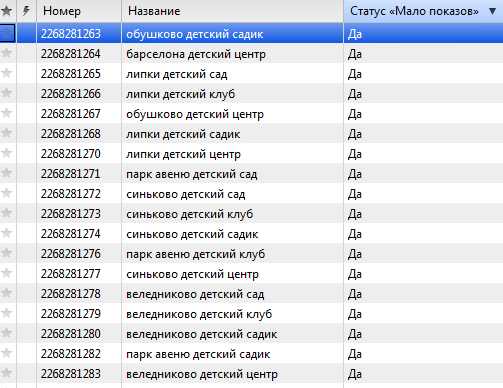The height and width of the screenshot is (388, 503).
Task: Select the name синьково детский клуб
Action: 190,214
